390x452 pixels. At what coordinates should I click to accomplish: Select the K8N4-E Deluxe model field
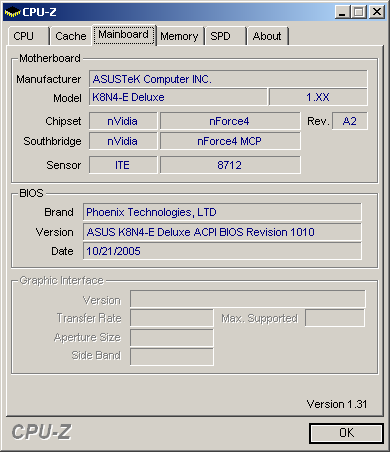click(x=178, y=97)
